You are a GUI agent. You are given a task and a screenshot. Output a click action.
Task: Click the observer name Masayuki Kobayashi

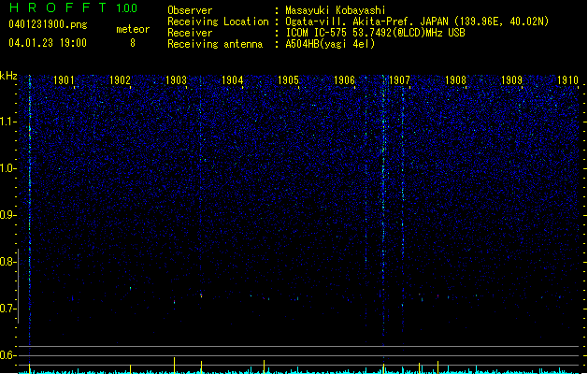coord(336,10)
